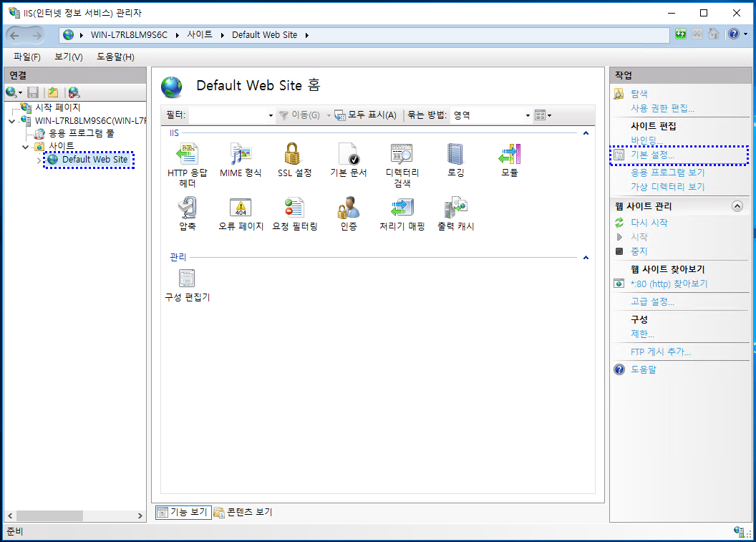Click 사이트 segment in address breadcrumb

[x=200, y=34]
